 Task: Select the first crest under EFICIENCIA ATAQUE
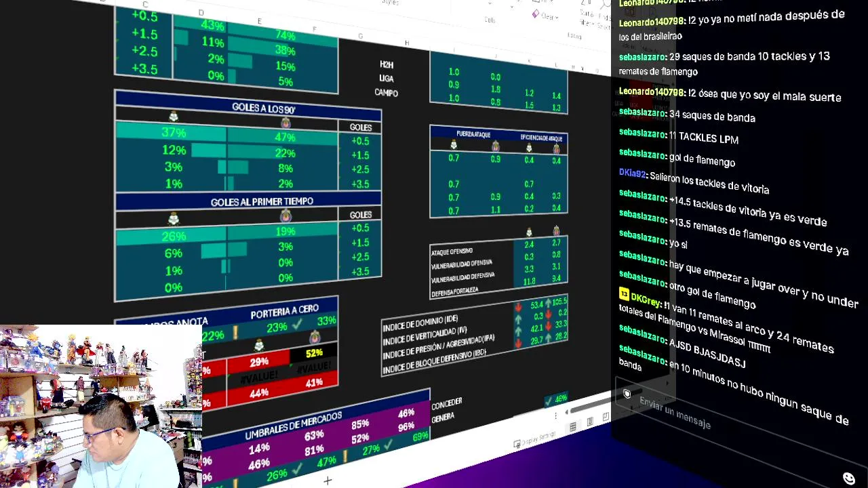point(529,147)
